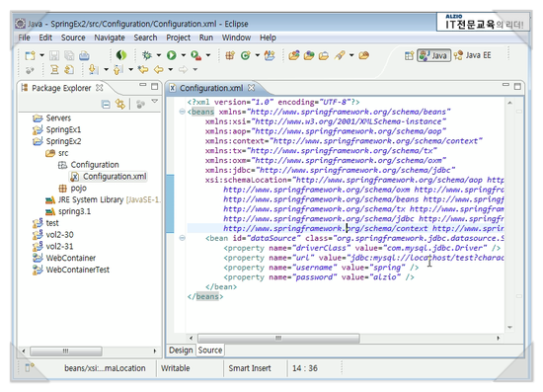Open the Navigate menu

pos(110,38)
